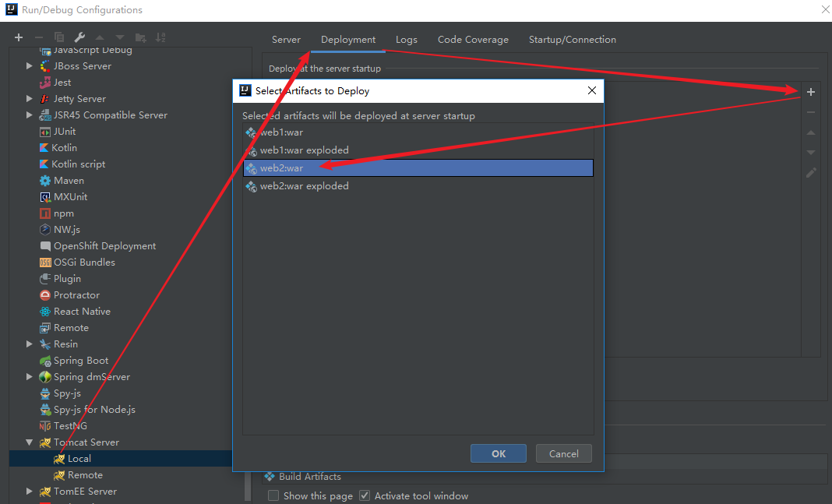The height and width of the screenshot is (504, 832).
Task: Expand the Spring dmServer node
Action: [x=29, y=377]
